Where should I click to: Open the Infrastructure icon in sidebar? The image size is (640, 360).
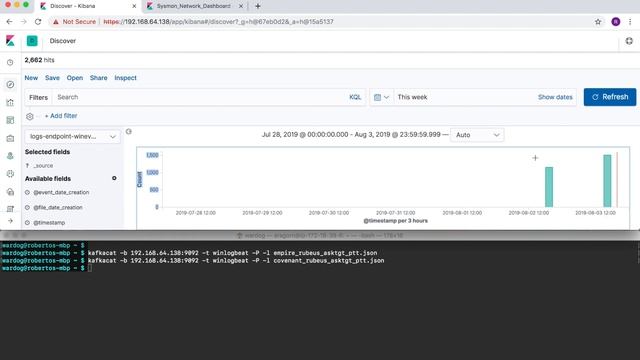[x=10, y=192]
